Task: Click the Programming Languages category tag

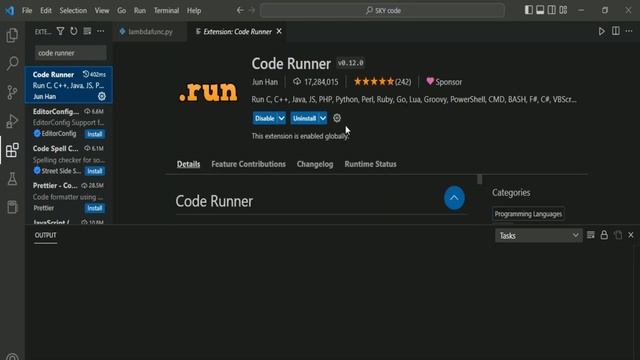Action: coord(528,214)
